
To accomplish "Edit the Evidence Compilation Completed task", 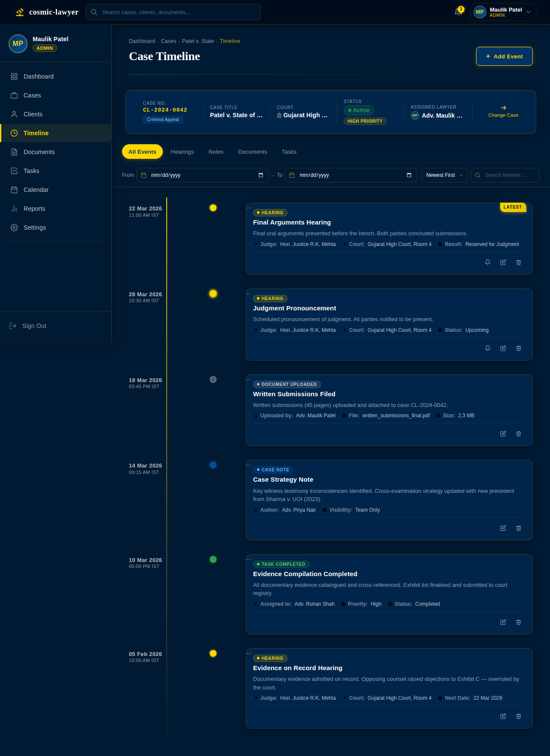I will [x=503, y=622].
